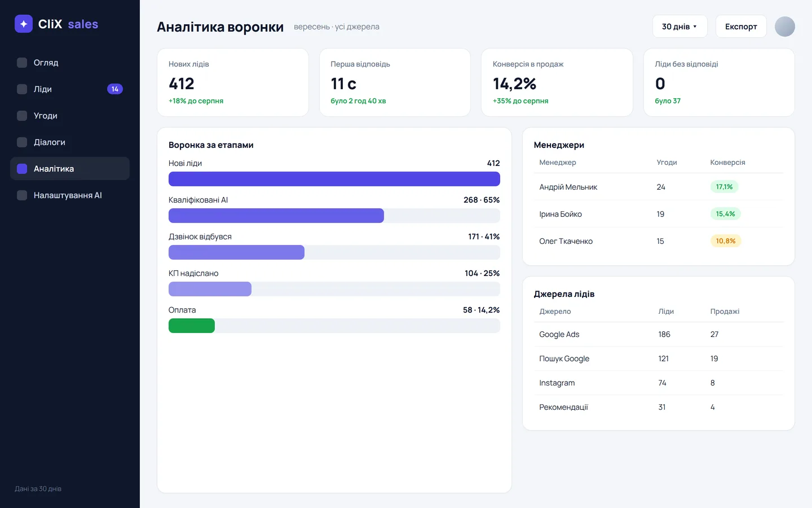Open the 30 днів period dropdown

pos(679,27)
